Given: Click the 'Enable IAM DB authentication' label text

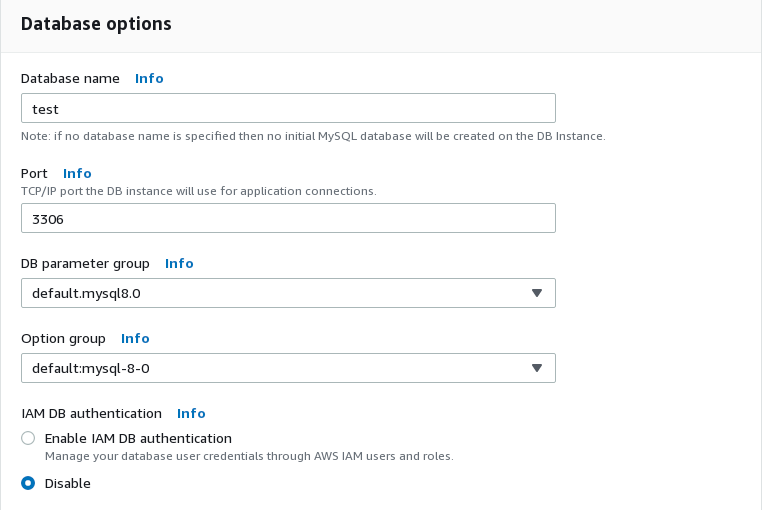Looking at the screenshot, I should point(138,439).
